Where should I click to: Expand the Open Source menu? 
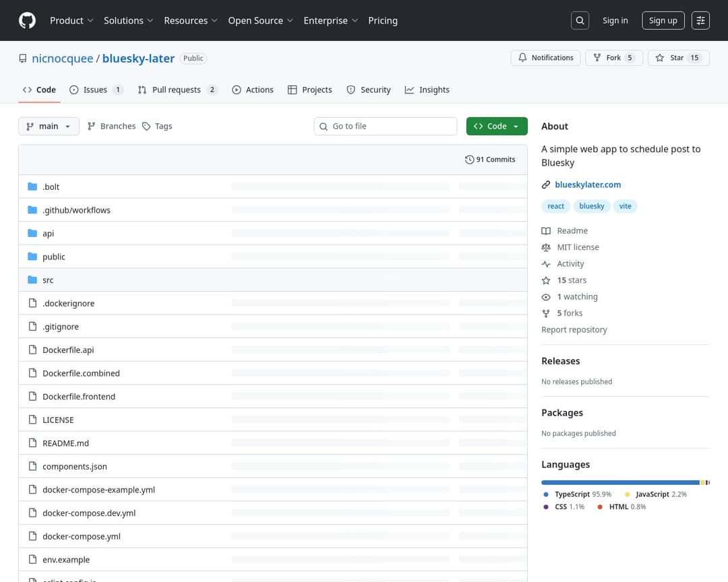point(260,20)
